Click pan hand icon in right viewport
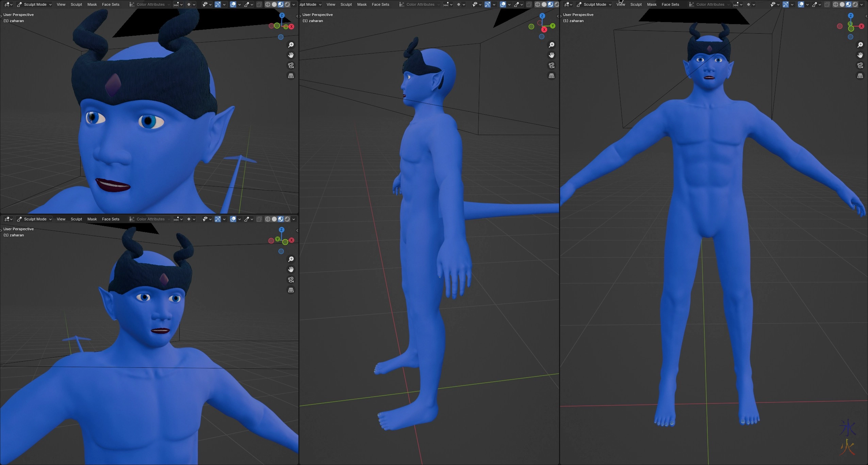868x465 pixels. point(860,55)
